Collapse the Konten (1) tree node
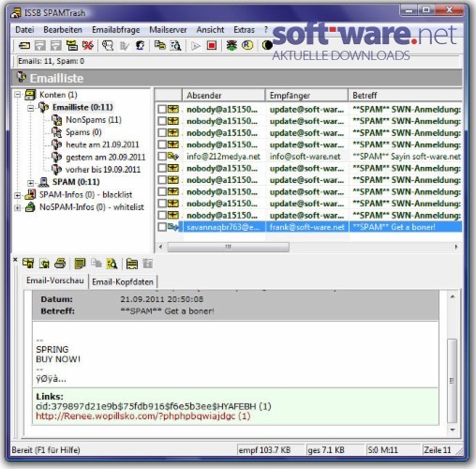This screenshot has width=476, height=469. click(x=18, y=95)
